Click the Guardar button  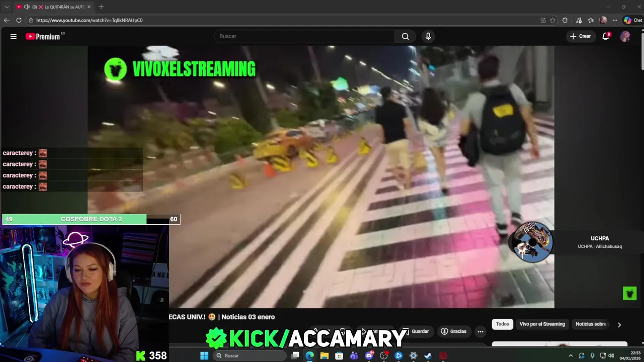pos(416,331)
